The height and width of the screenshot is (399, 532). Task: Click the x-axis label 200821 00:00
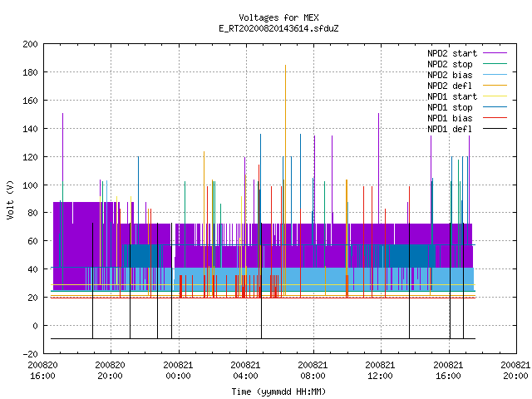[178, 371]
